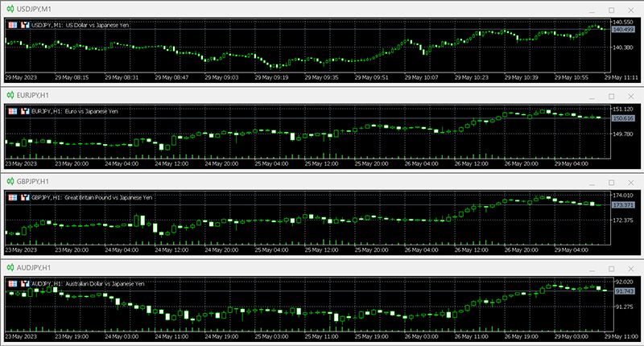Viewport: 644px width, 346px height.
Task: Close the EURJPY,H1 chart window
Action: pyautogui.click(x=631, y=96)
